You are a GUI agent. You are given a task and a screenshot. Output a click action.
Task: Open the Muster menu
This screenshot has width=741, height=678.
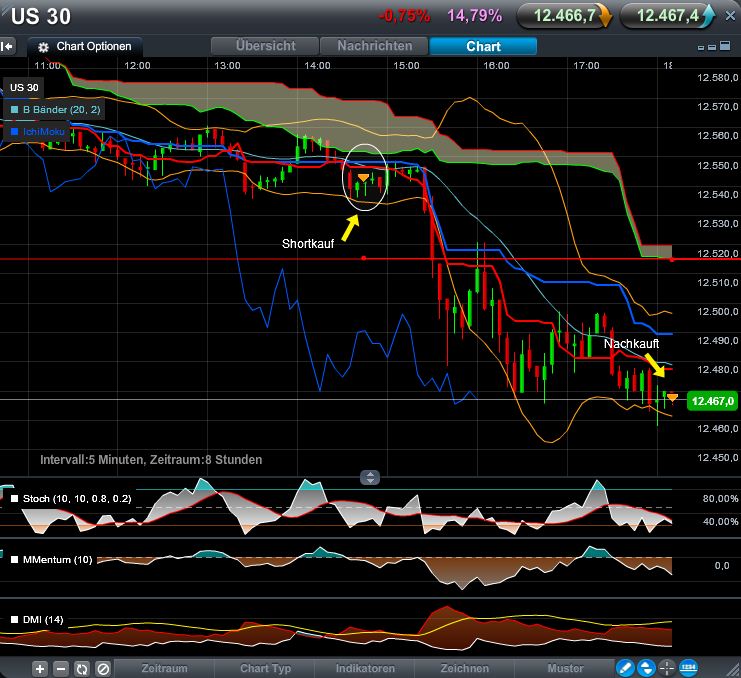click(565, 668)
